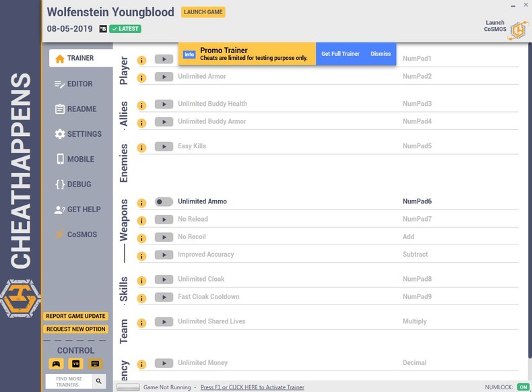
Task: Select gamepad control icon
Action: click(56, 364)
